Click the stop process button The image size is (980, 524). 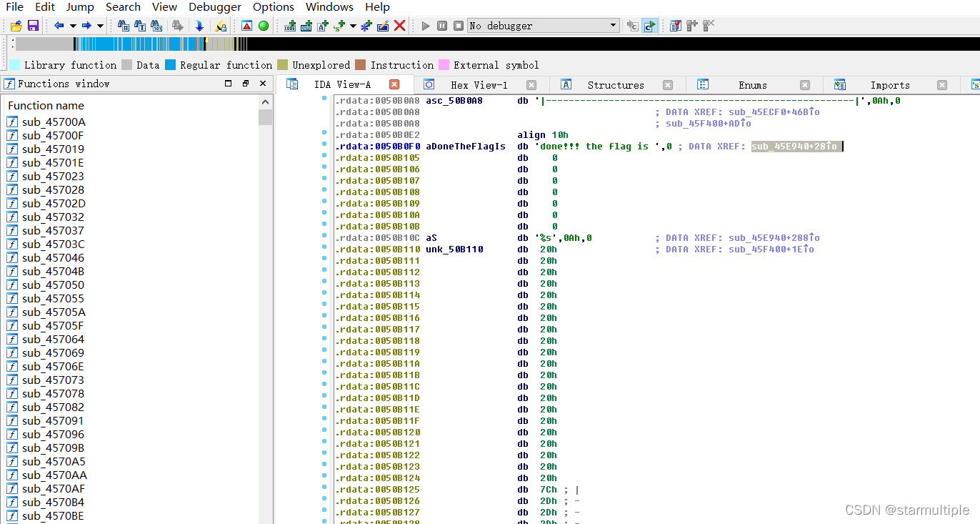[459, 26]
